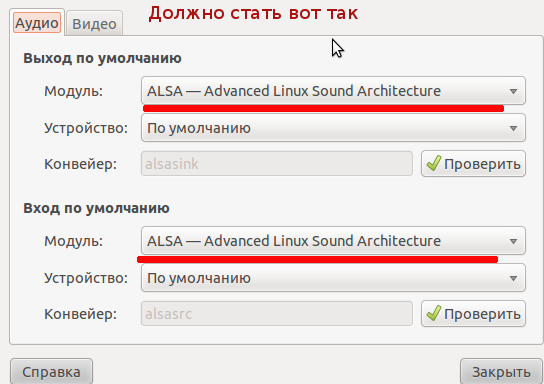
Task: Expand arrow of input Устройство dropdown
Action: (513, 278)
